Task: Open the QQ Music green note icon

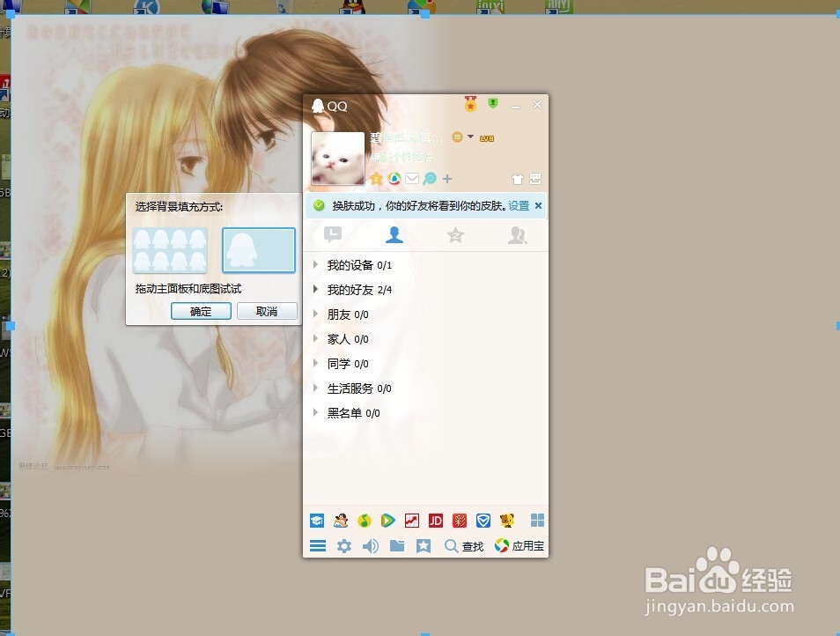Action: pyautogui.click(x=365, y=521)
